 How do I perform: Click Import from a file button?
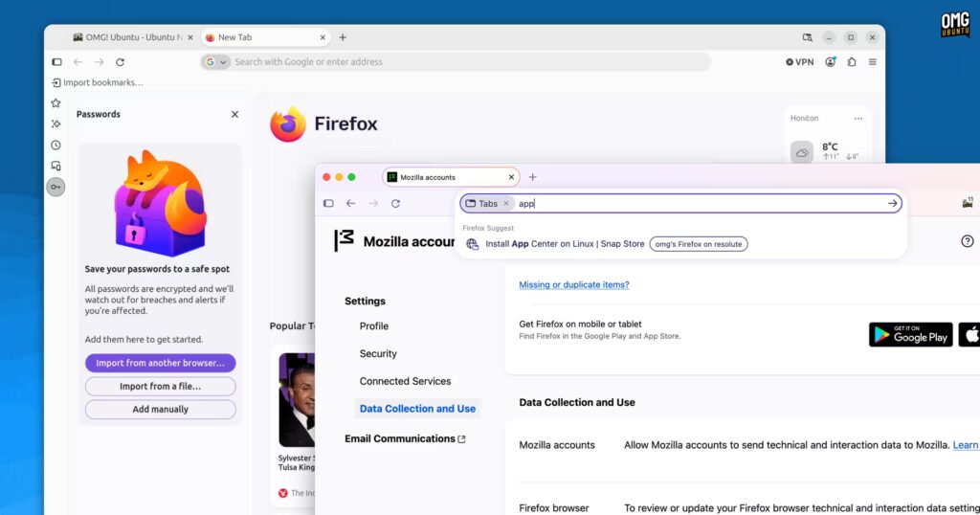pos(161,387)
